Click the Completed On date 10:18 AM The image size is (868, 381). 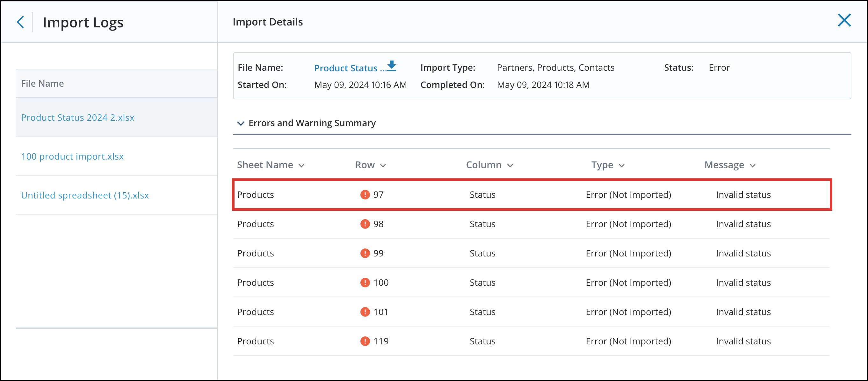543,84
